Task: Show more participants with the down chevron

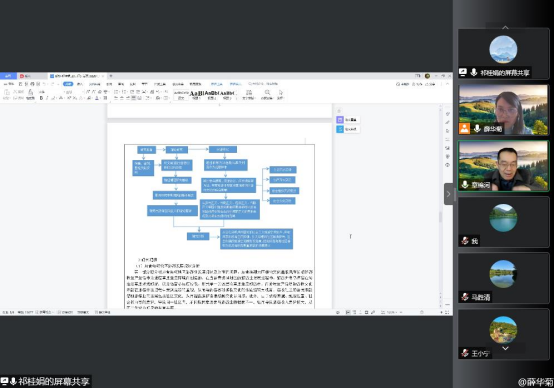Action: point(505,348)
